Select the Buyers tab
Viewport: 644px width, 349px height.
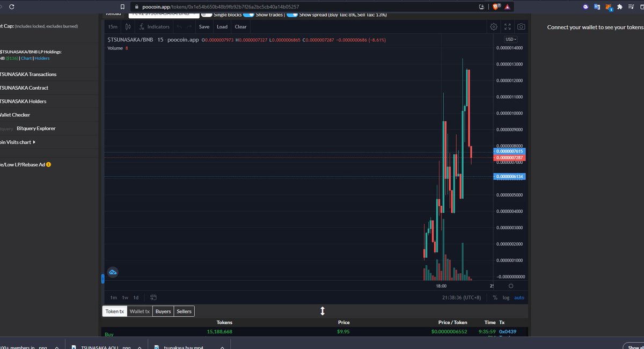(163, 311)
